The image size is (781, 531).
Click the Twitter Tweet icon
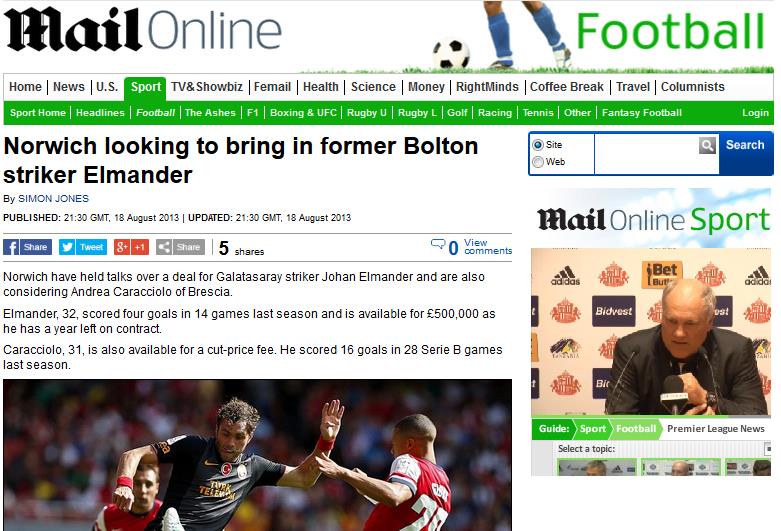pyautogui.click(x=83, y=247)
